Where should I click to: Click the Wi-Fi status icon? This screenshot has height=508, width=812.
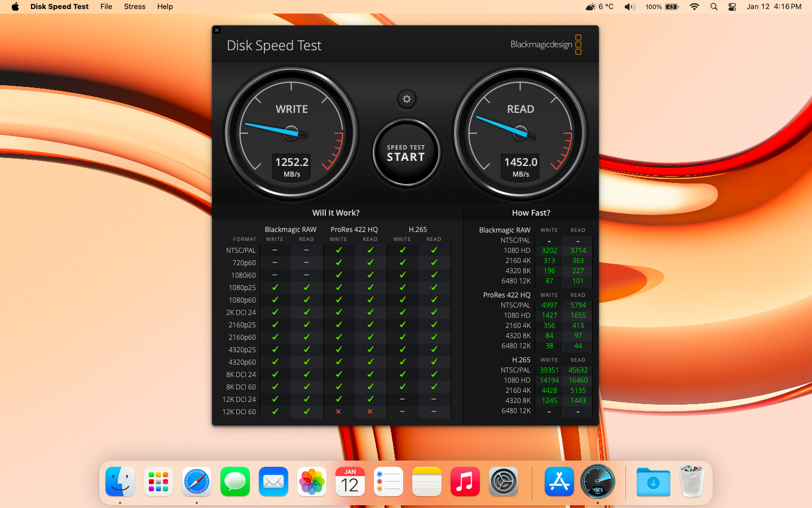(695, 7)
